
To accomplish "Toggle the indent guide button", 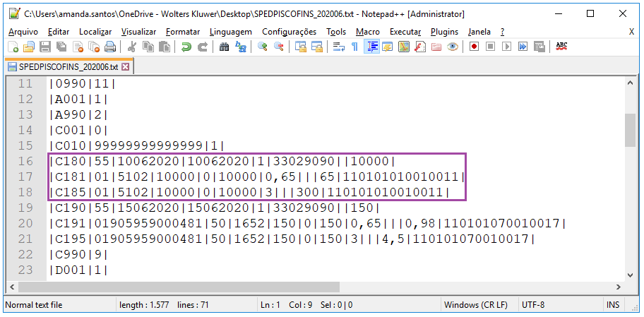I will pos(371,47).
